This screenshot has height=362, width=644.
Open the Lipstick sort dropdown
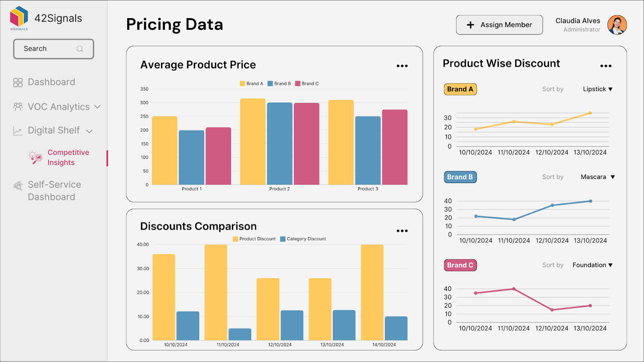[x=598, y=89]
